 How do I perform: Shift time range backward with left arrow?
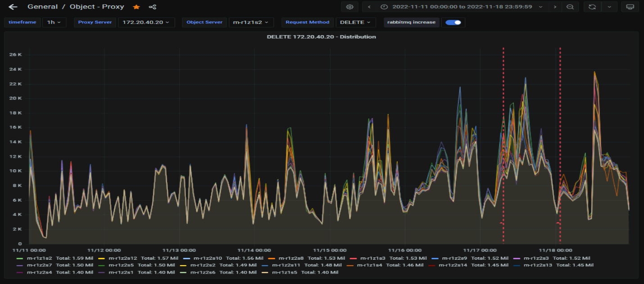tap(369, 7)
